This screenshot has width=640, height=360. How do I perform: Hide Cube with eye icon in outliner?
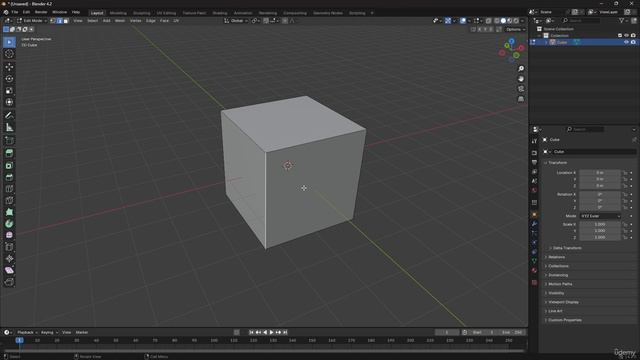point(626,42)
